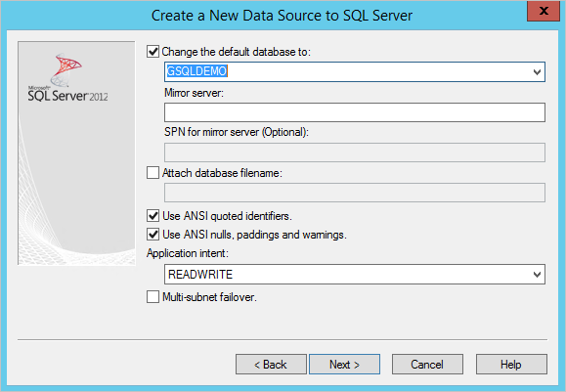
Task: Click the Application intent label
Action: point(188,253)
